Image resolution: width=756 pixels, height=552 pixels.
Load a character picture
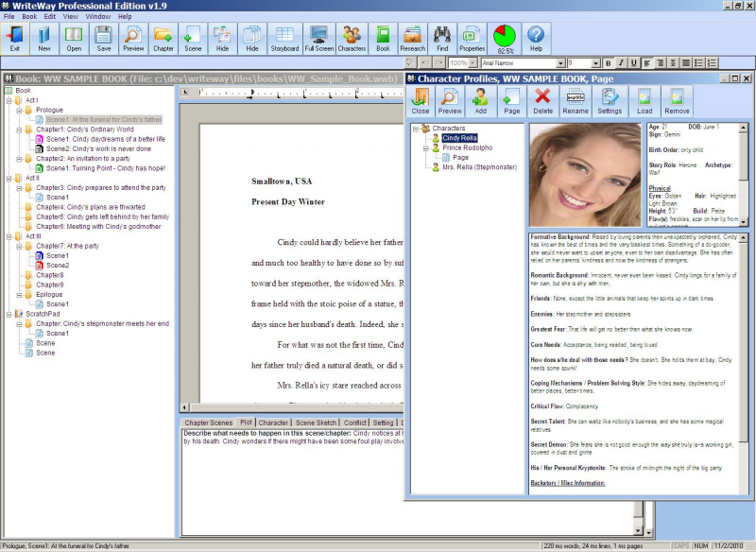pyautogui.click(x=644, y=101)
